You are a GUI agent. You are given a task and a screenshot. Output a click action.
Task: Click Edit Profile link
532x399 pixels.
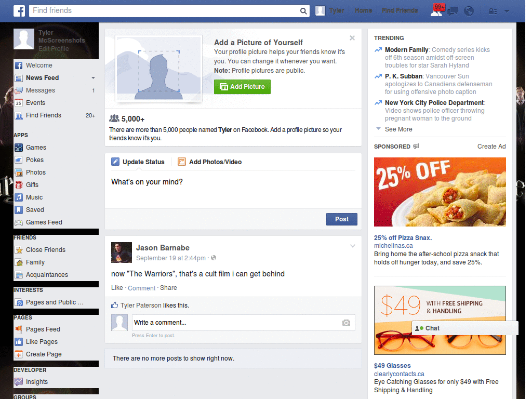click(x=54, y=49)
